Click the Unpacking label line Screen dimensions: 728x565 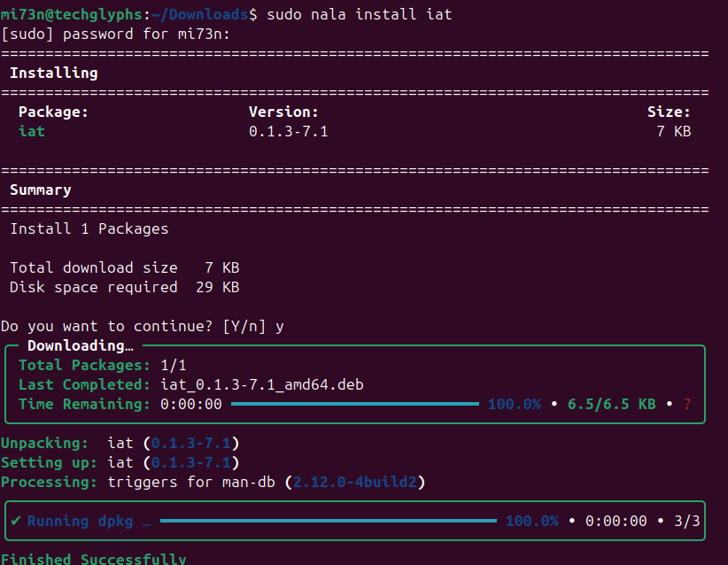[120, 444]
